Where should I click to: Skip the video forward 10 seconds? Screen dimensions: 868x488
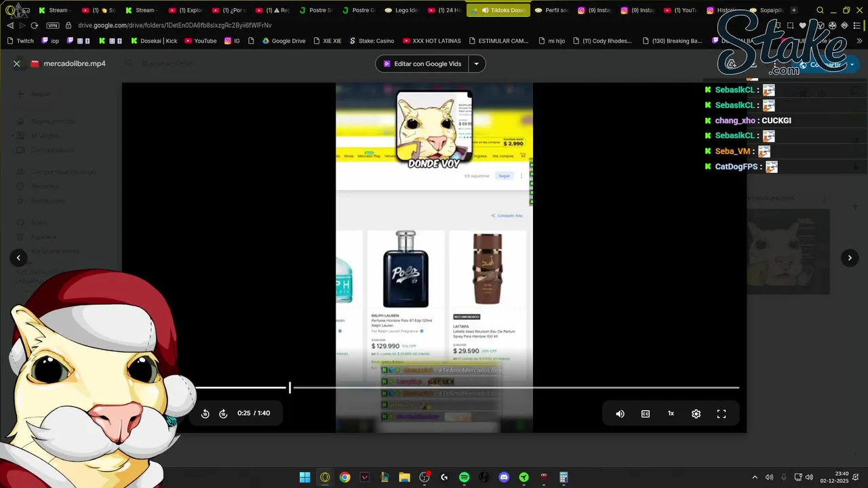pyautogui.click(x=223, y=413)
